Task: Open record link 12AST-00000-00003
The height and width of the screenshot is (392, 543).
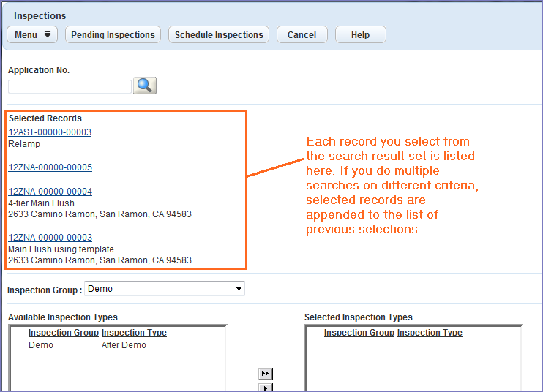Action: (50, 132)
